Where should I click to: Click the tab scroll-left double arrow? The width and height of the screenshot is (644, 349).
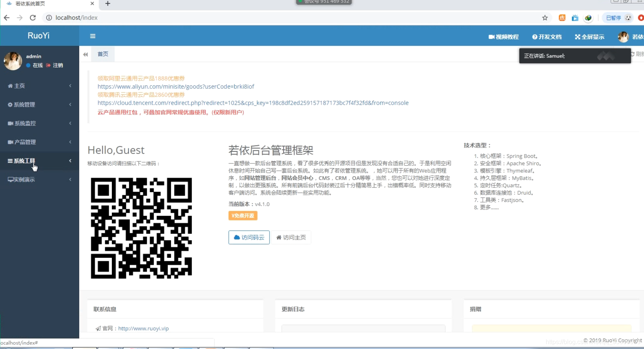pyautogui.click(x=85, y=54)
